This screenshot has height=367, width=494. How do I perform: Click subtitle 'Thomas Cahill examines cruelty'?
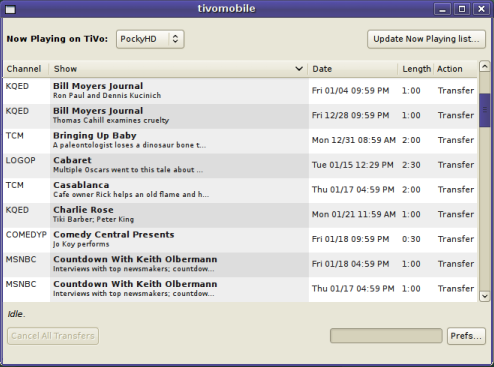coord(111,120)
